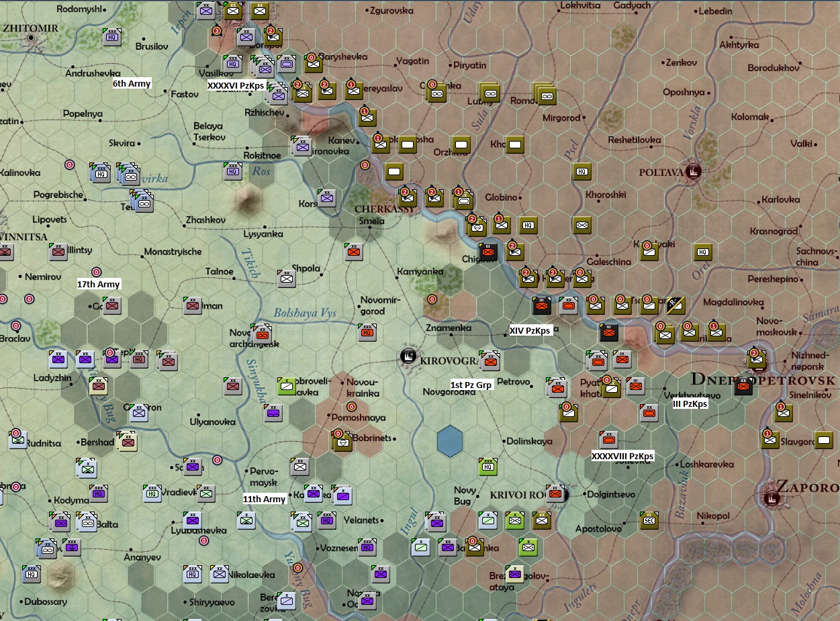Select the Soviet counter at Bobrinets
The height and width of the screenshot is (621, 840).
click(343, 441)
